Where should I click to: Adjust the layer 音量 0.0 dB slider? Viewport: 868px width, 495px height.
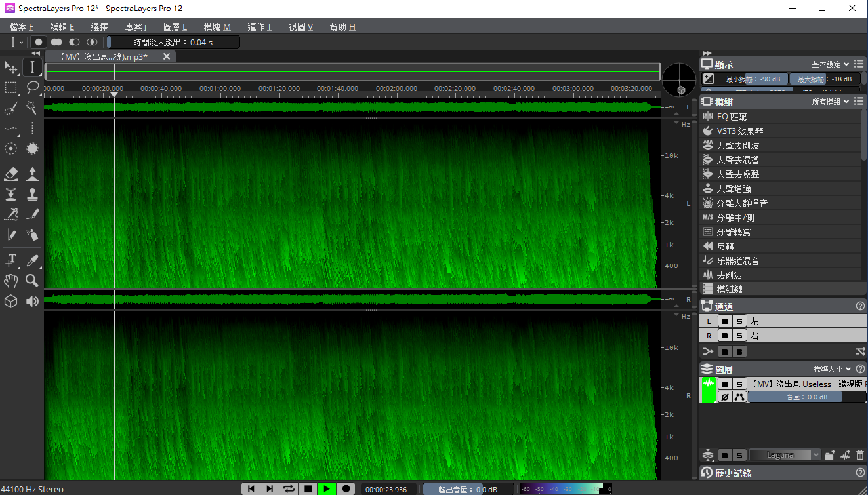coord(807,397)
